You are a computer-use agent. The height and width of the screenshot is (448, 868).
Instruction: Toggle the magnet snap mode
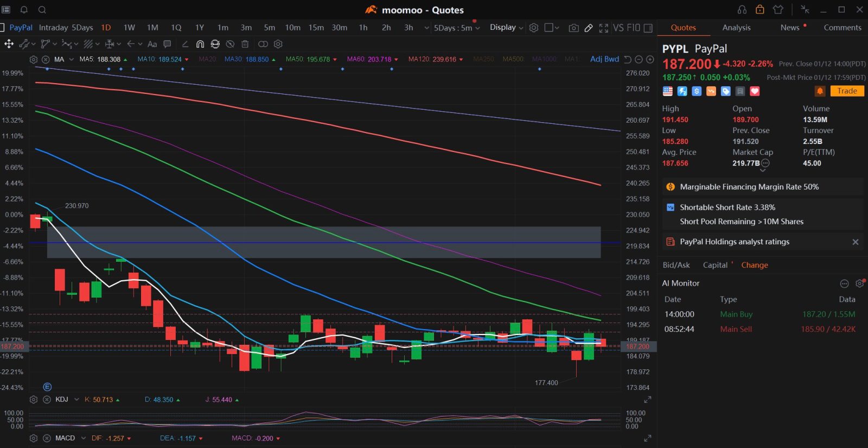click(200, 44)
